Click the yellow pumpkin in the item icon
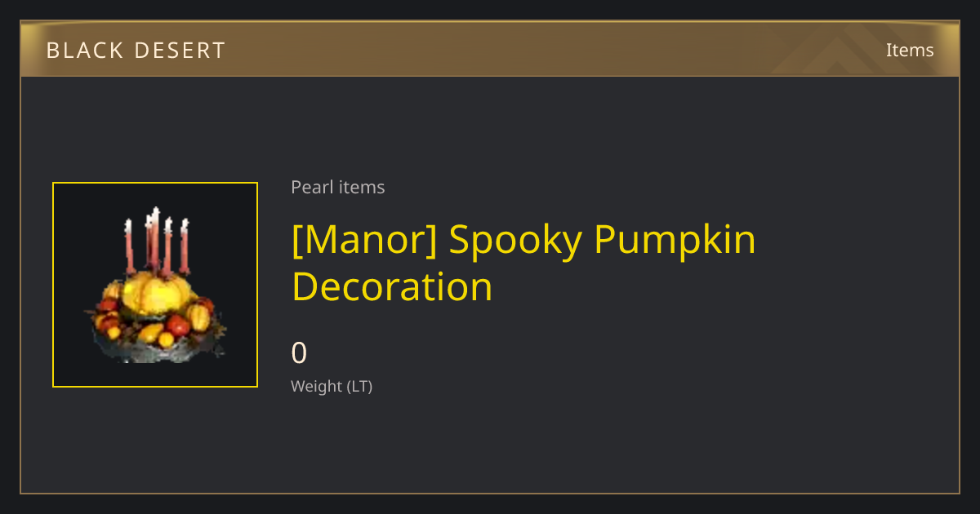The width and height of the screenshot is (980, 514). (x=157, y=294)
